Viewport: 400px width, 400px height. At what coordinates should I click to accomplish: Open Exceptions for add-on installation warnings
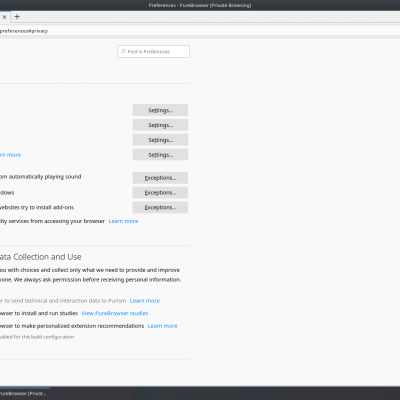160,207
